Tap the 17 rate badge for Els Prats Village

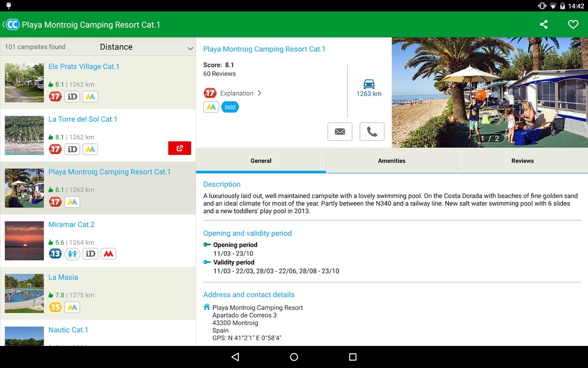tap(55, 97)
